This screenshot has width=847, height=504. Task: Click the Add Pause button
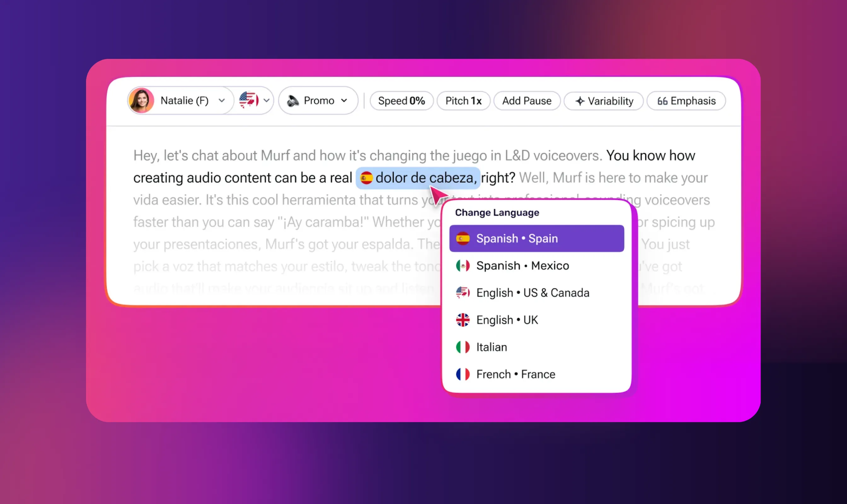(x=527, y=100)
